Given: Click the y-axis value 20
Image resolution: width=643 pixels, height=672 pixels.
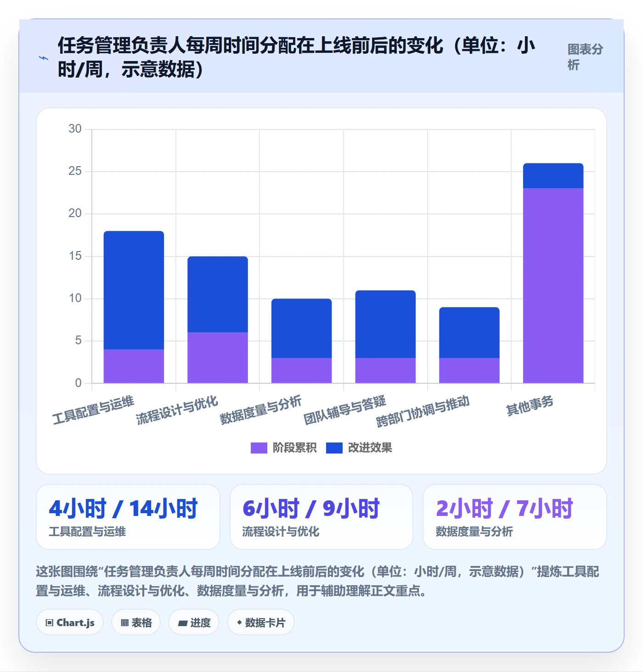Looking at the screenshot, I should pos(75,213).
